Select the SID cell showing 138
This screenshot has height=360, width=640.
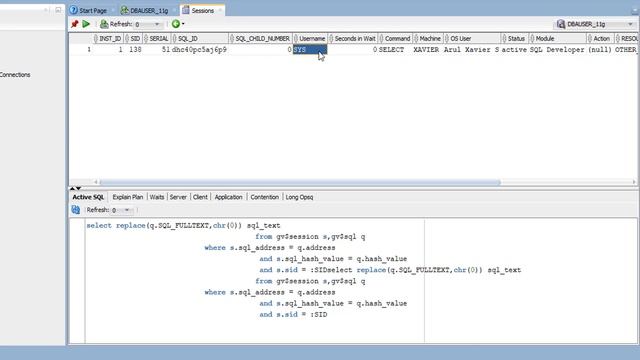133,49
